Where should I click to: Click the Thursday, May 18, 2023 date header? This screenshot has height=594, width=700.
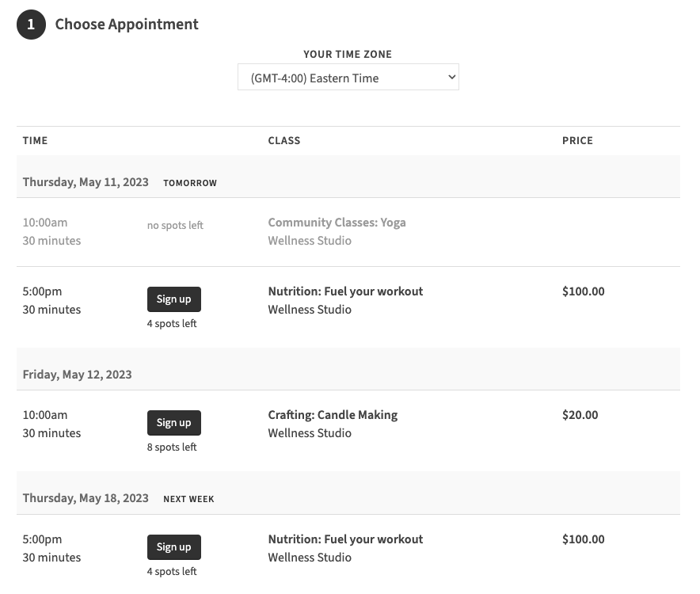coord(86,498)
